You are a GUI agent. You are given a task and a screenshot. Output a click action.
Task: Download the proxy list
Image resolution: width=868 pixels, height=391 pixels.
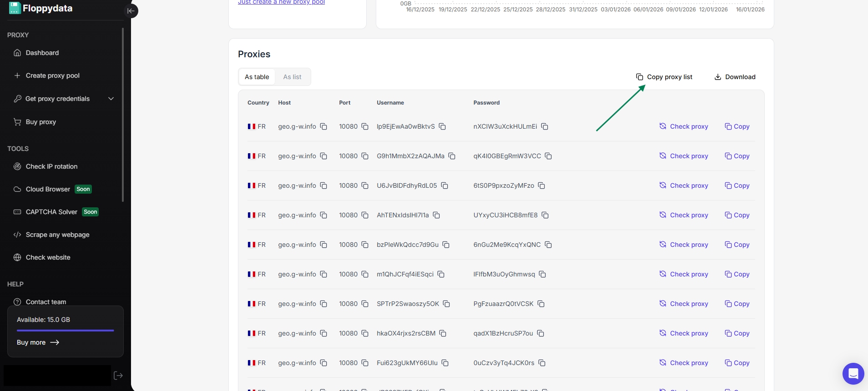pos(735,77)
